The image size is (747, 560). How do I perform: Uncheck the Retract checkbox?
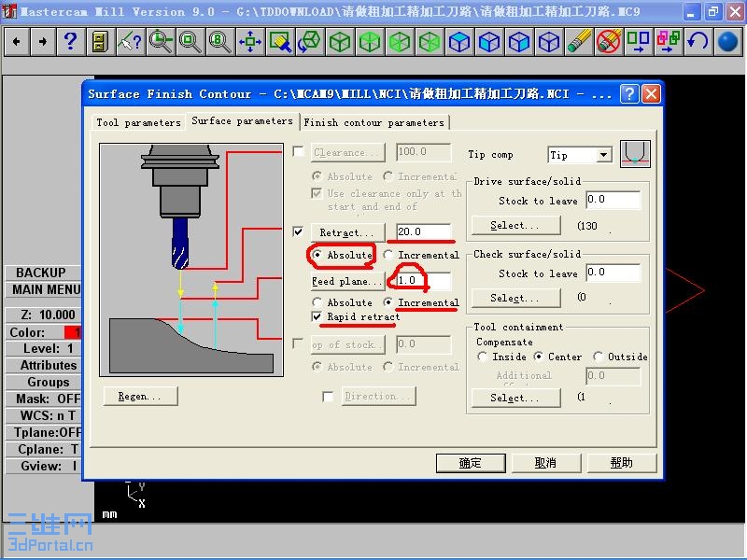coord(298,231)
